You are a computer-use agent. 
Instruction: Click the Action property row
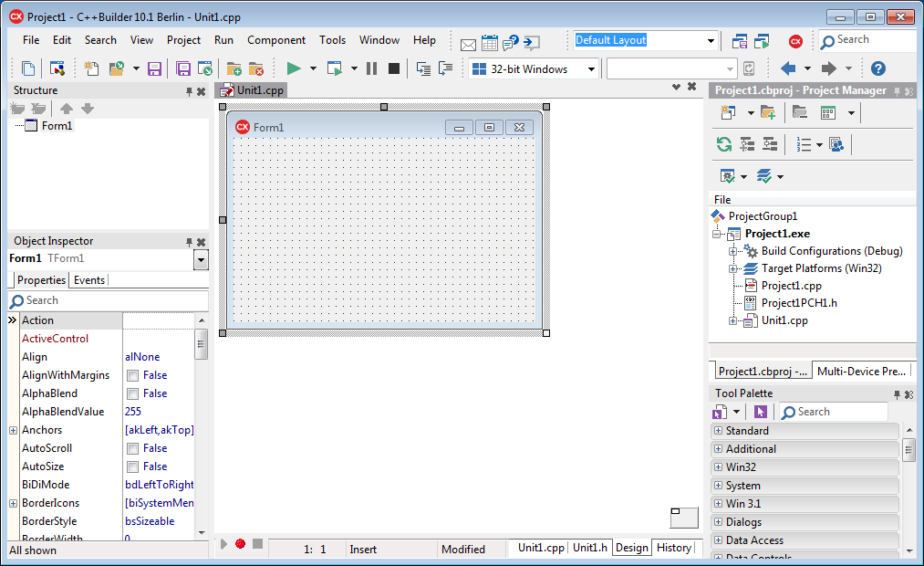[107, 320]
